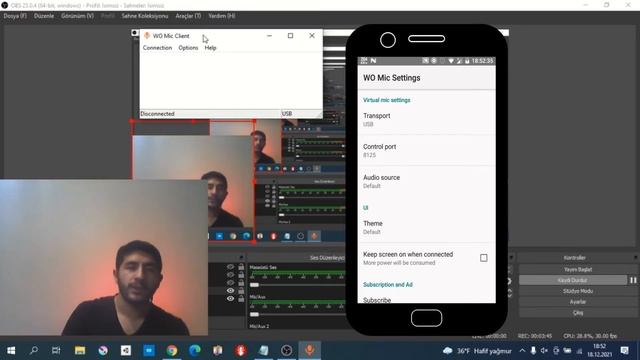This screenshot has height=360, width=640.
Task: Open the Windows Start menu
Action: 11,350
